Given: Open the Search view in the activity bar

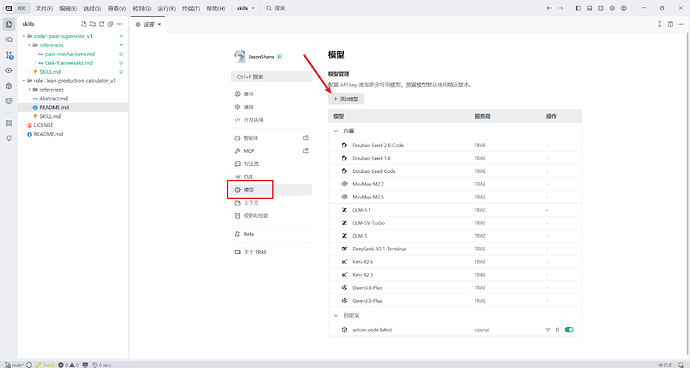Looking at the screenshot, I should (9, 40).
